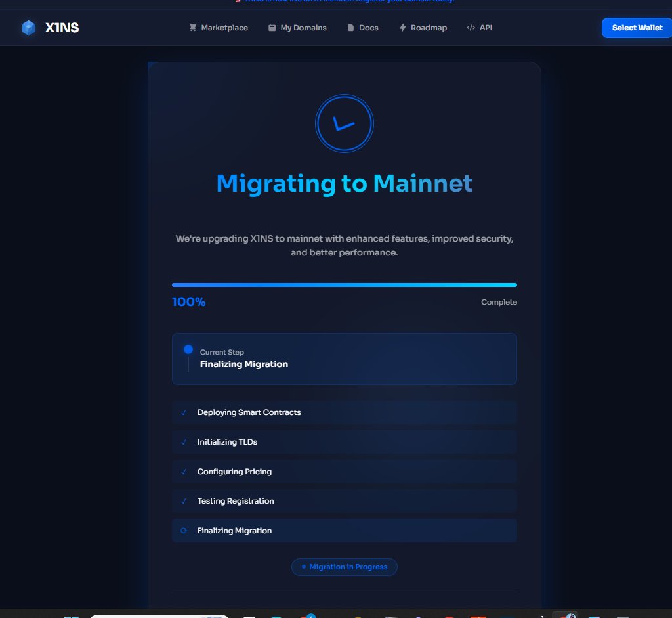Click the Marketplace cart icon

click(x=193, y=28)
